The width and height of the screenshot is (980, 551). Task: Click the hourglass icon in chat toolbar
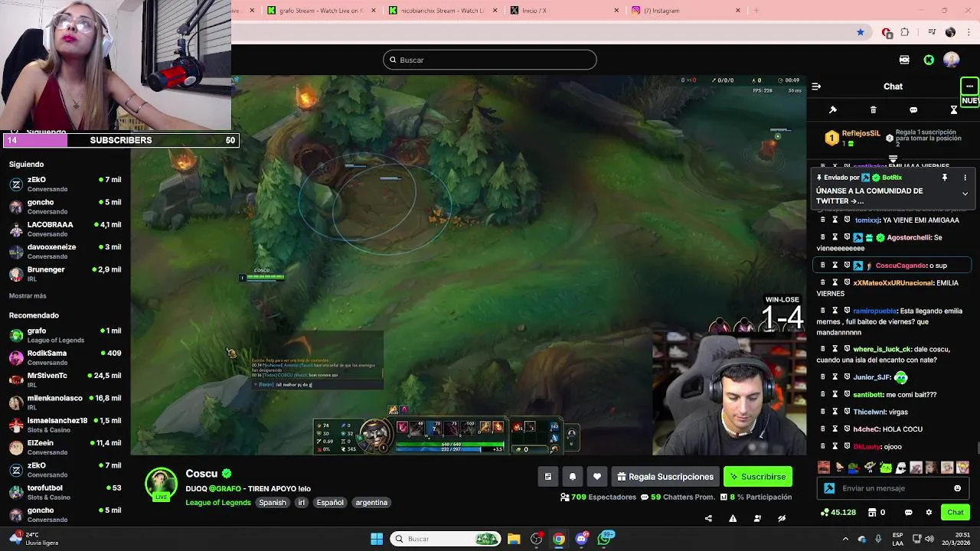tap(954, 109)
